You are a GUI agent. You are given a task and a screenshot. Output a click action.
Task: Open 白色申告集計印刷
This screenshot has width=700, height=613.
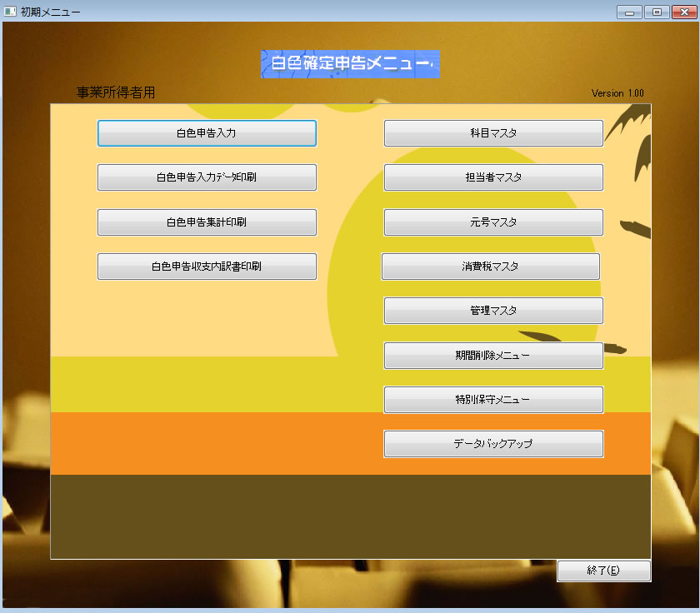pos(207,222)
